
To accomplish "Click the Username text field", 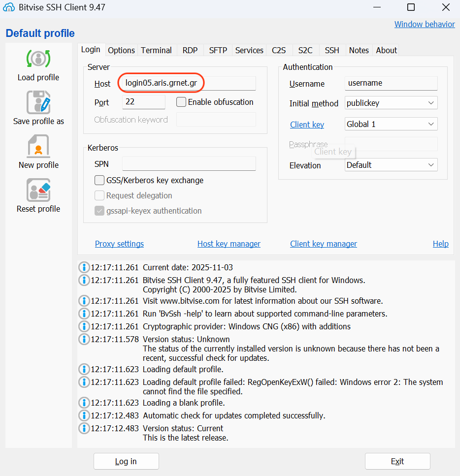I will point(391,83).
